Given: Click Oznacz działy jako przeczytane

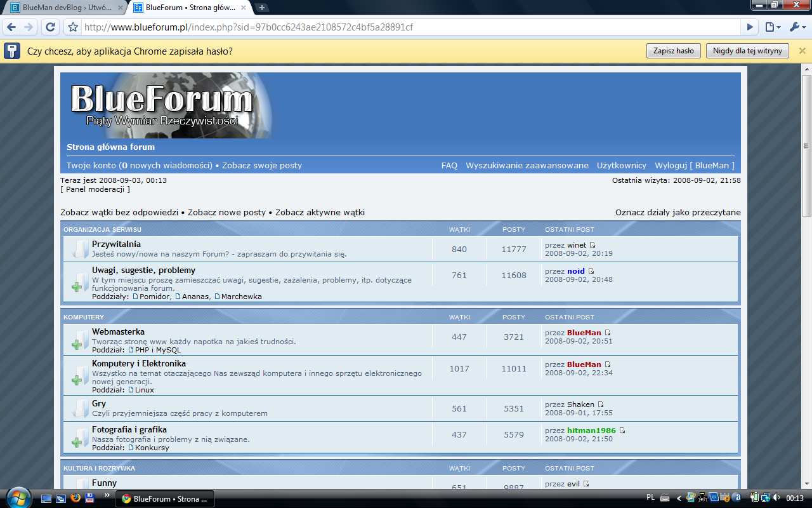Looking at the screenshot, I should tap(678, 213).
